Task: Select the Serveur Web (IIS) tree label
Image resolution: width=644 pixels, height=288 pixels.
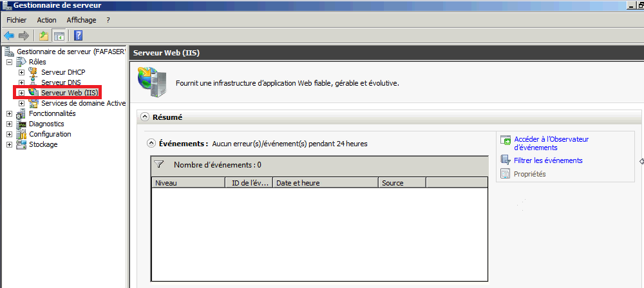Action: [70, 93]
